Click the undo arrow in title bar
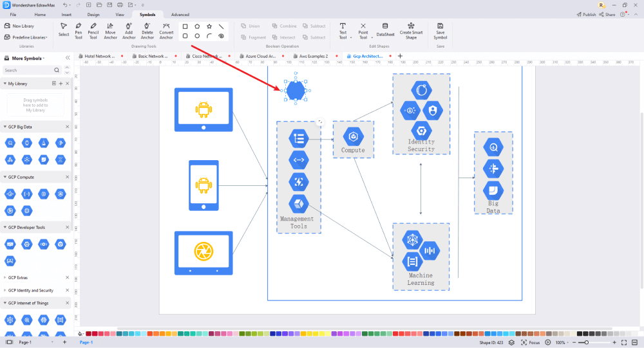This screenshot has height=348, width=644. (65, 5)
